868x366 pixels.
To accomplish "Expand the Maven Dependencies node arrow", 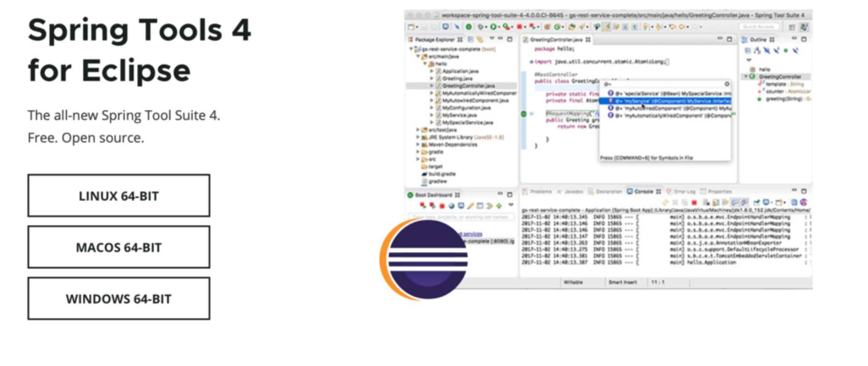I will [418, 145].
